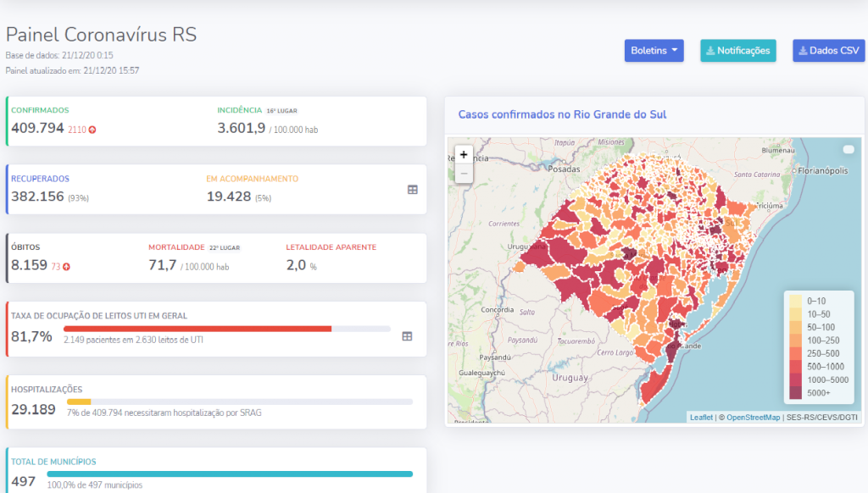
Task: Click the red arrow icon next to 73
Action: click(67, 267)
